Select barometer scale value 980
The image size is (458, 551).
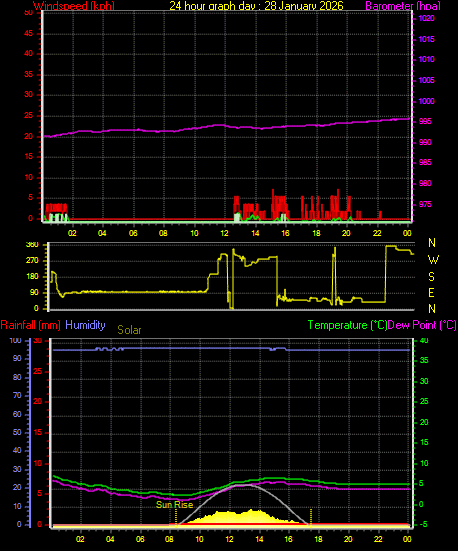[x=425, y=183]
